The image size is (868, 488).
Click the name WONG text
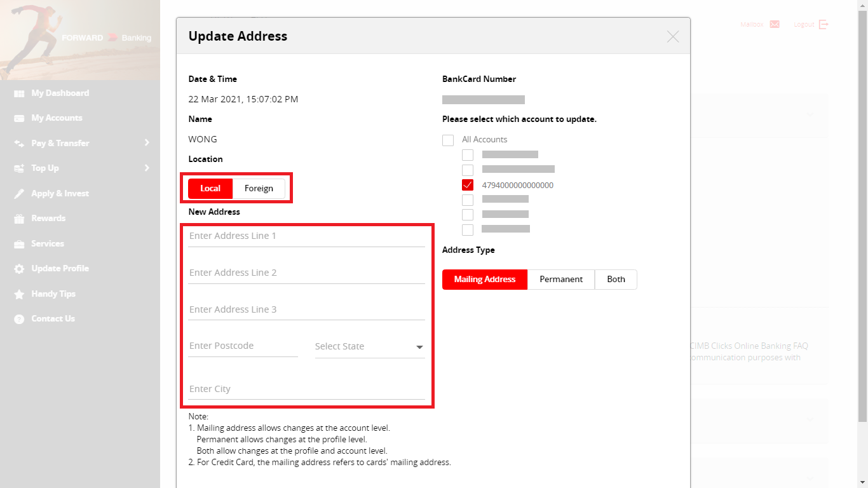(203, 139)
